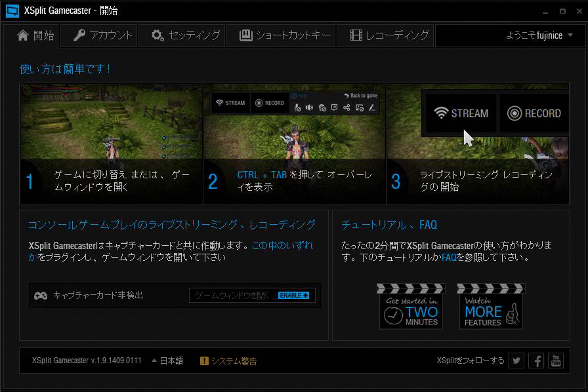Image resolution: width=588 pixels, height=392 pixels.
Task: Click the keyboard icon on ショートカットキー tab
Action: tap(246, 35)
